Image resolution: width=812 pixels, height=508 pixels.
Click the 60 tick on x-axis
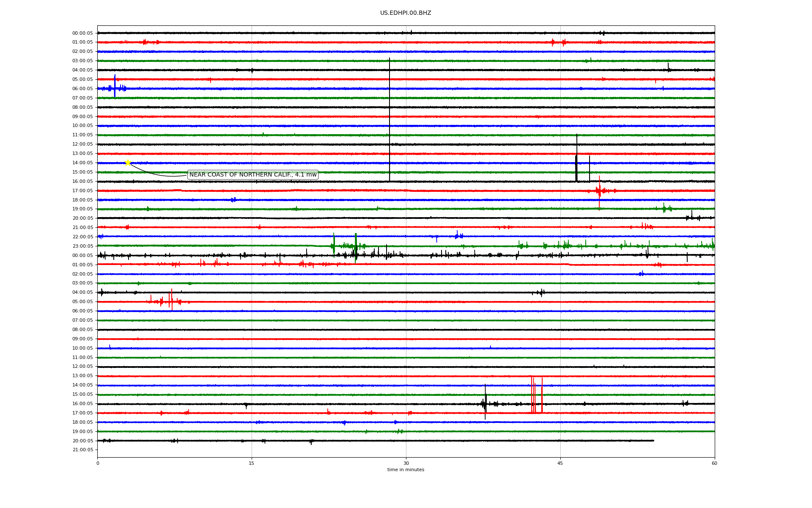(x=714, y=463)
